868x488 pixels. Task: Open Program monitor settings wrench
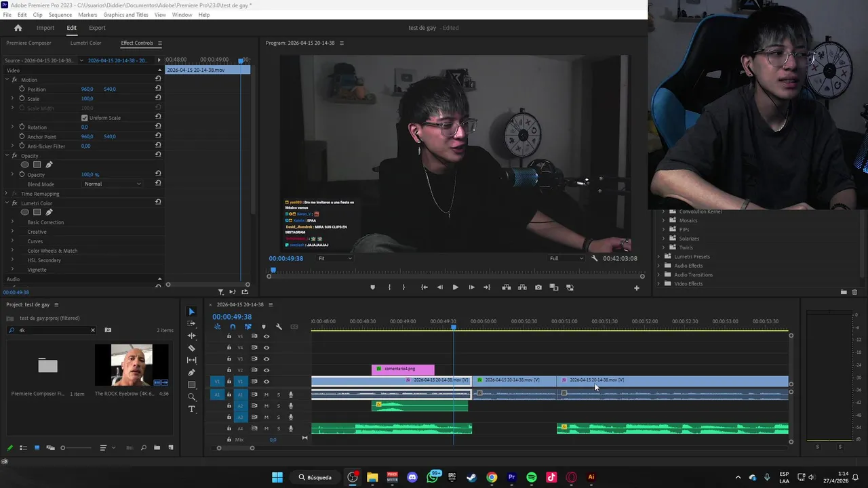pos(595,258)
